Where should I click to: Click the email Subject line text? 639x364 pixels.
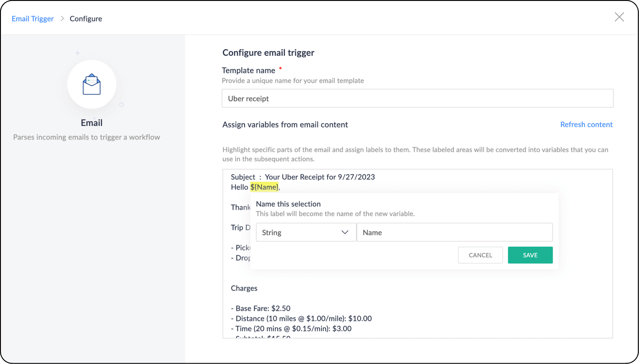303,177
